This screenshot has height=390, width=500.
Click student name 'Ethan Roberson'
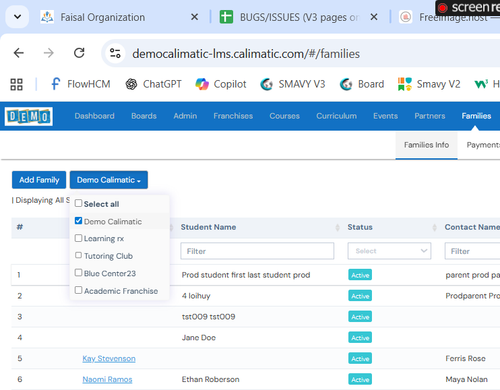[x=210, y=379]
